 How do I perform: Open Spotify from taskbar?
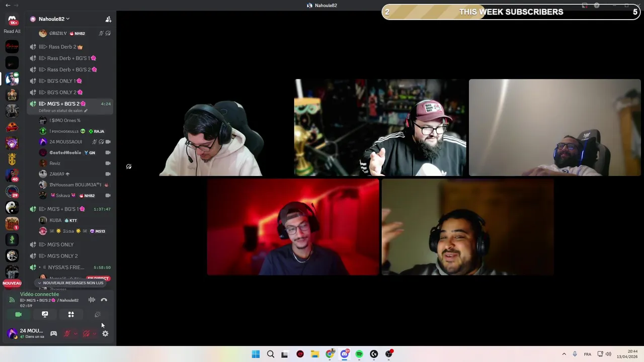359,354
